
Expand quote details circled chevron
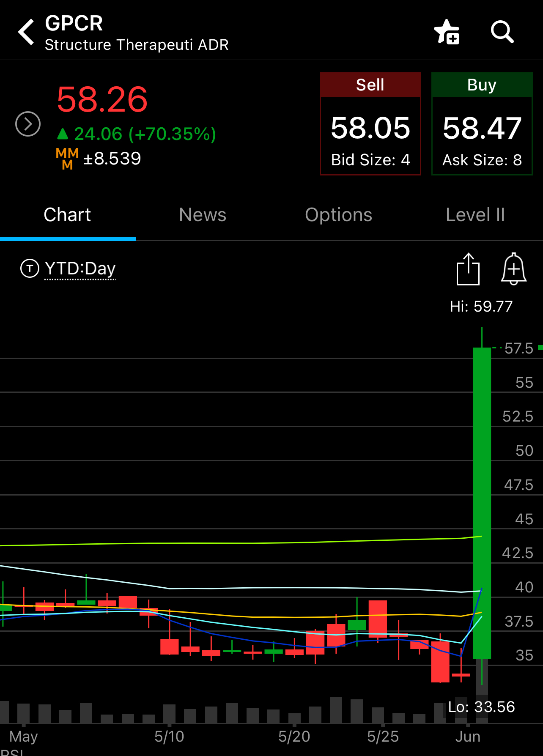pos(28,124)
